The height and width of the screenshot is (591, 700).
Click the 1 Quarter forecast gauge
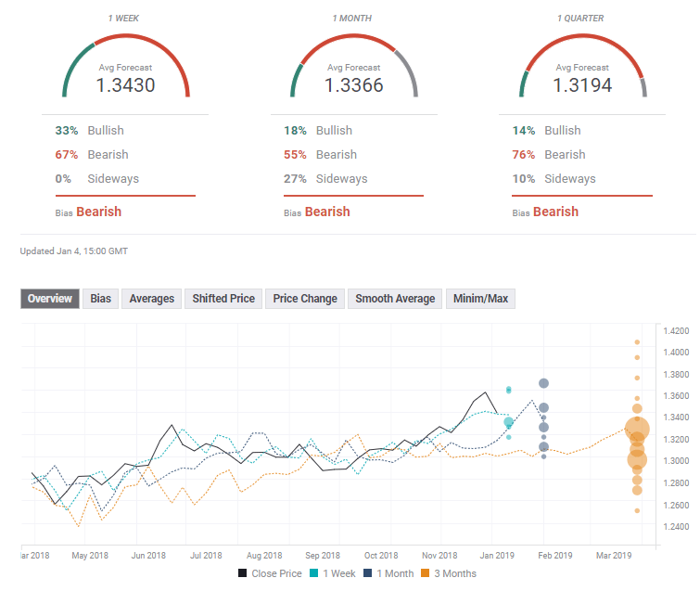582,65
